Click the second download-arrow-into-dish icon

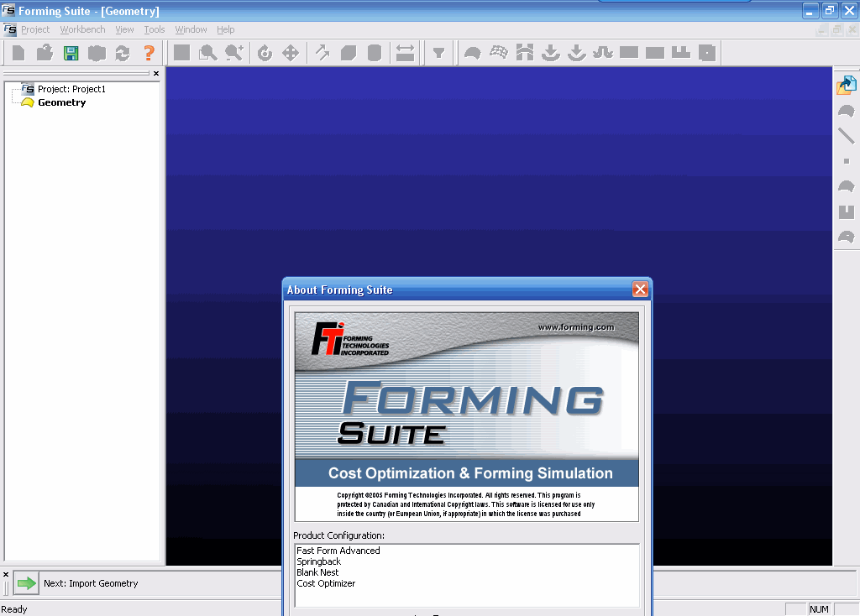576,53
